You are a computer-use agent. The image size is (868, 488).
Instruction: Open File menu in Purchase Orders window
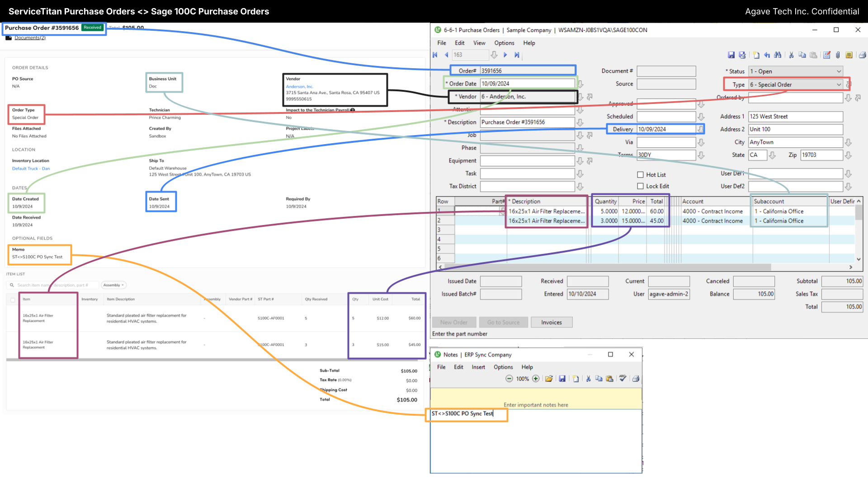(x=442, y=43)
